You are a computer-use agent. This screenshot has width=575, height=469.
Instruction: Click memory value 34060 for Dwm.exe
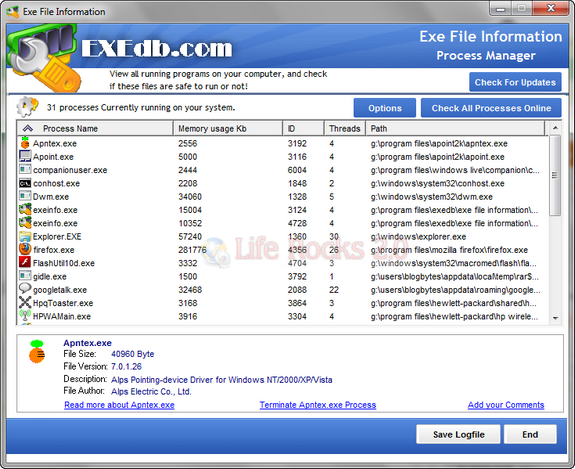click(190, 197)
